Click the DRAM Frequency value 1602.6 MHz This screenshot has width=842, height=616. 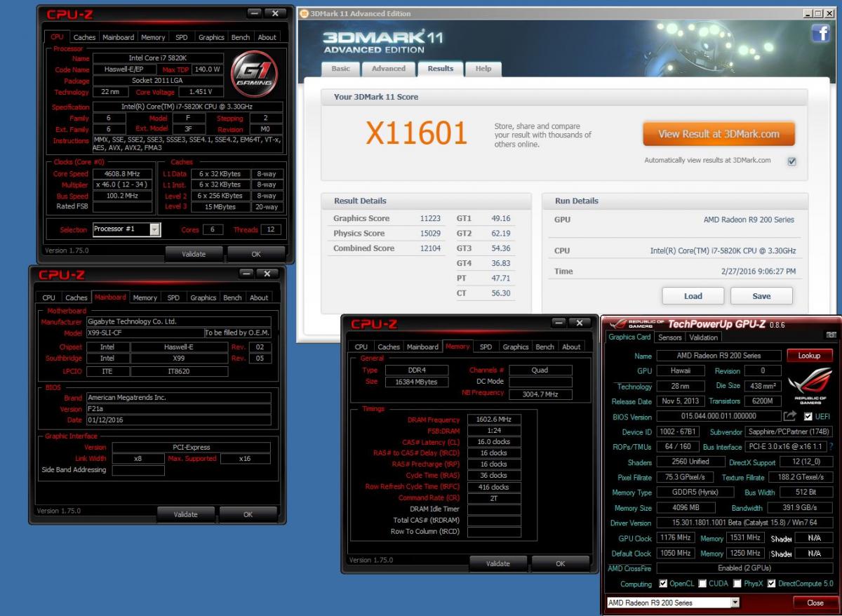(494, 420)
